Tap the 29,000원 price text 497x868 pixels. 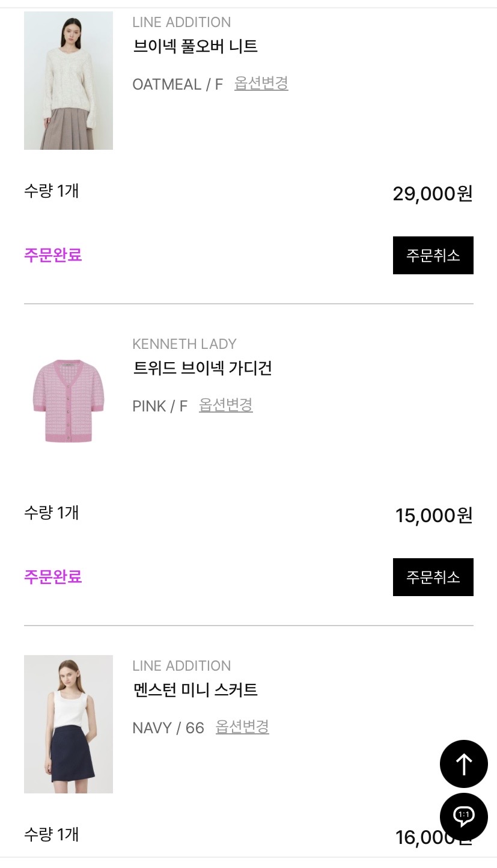pyautogui.click(x=433, y=194)
